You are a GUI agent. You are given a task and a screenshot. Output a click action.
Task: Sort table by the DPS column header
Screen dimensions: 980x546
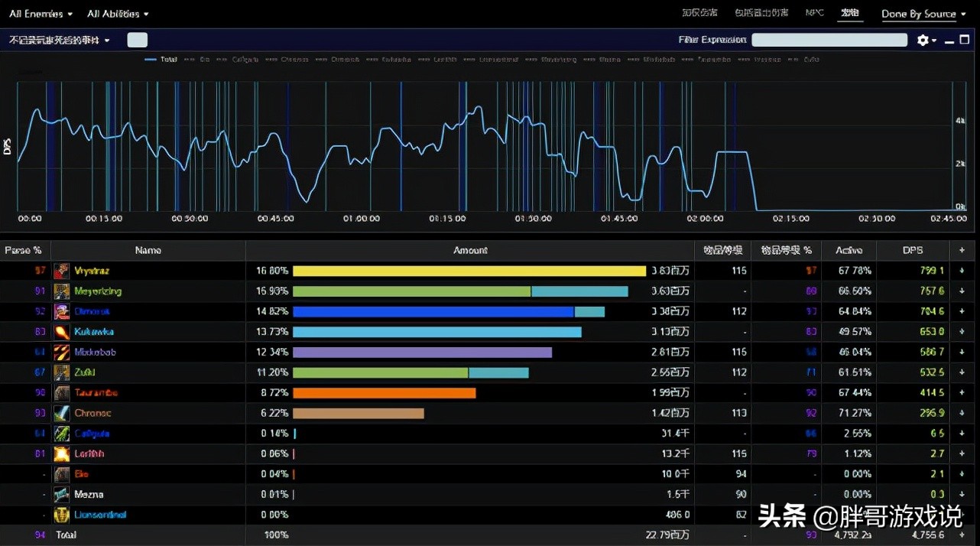click(x=913, y=250)
